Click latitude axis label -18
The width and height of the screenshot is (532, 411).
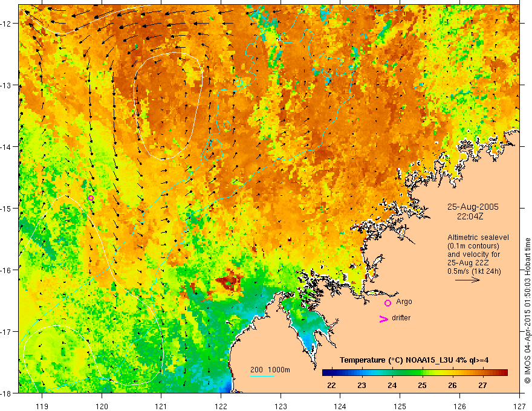[6, 393]
